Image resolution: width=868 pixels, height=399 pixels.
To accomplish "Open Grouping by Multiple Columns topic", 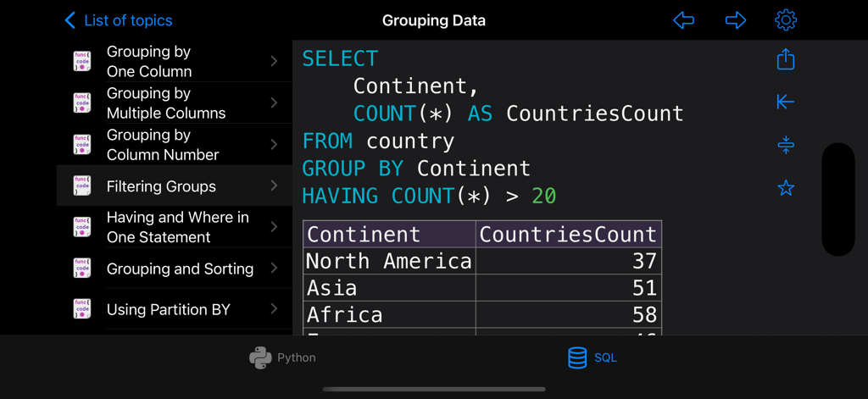I will (175, 103).
